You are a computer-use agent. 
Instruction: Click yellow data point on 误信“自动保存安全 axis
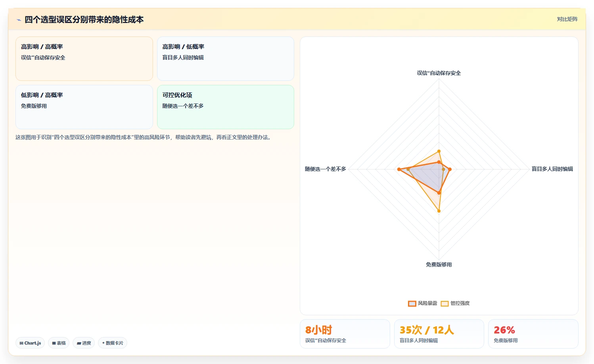coord(439,151)
